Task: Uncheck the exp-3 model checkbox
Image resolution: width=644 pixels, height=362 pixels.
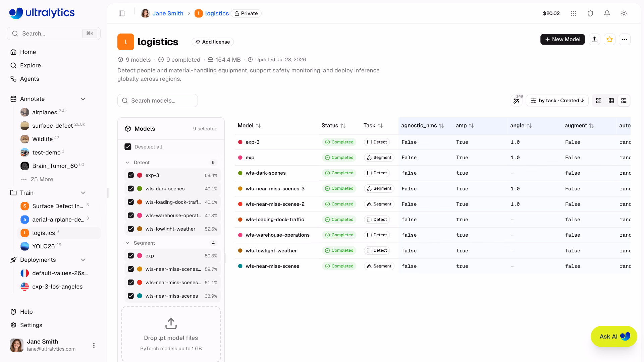Action: [x=131, y=175]
